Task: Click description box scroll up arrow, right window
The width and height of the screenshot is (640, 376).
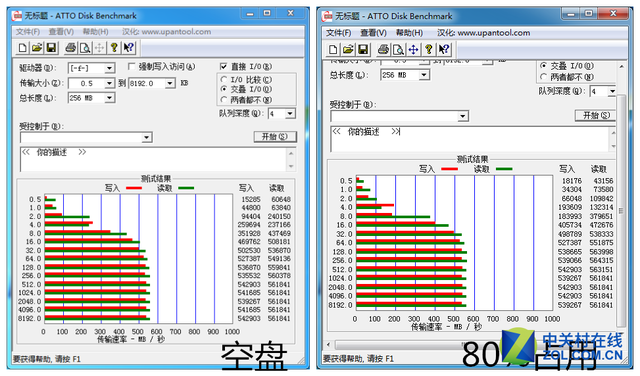Action: point(613,133)
